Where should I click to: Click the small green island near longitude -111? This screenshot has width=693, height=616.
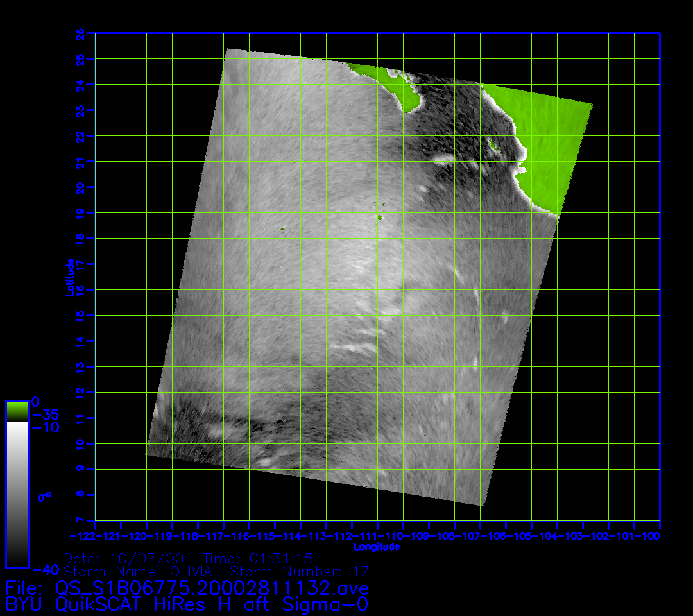pos(379,218)
